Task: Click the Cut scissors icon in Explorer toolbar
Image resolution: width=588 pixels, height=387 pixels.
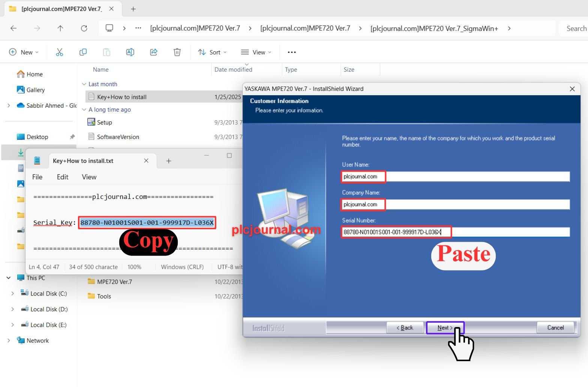Action: coord(59,52)
